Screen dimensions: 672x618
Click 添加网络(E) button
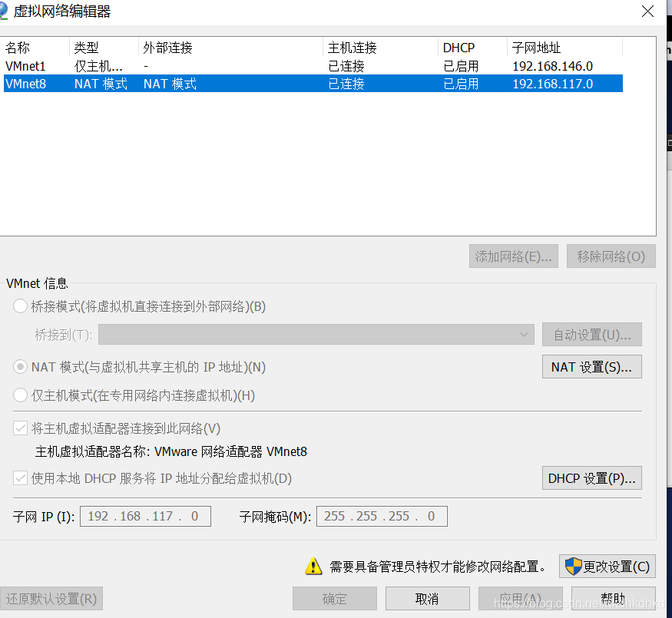pos(514,256)
